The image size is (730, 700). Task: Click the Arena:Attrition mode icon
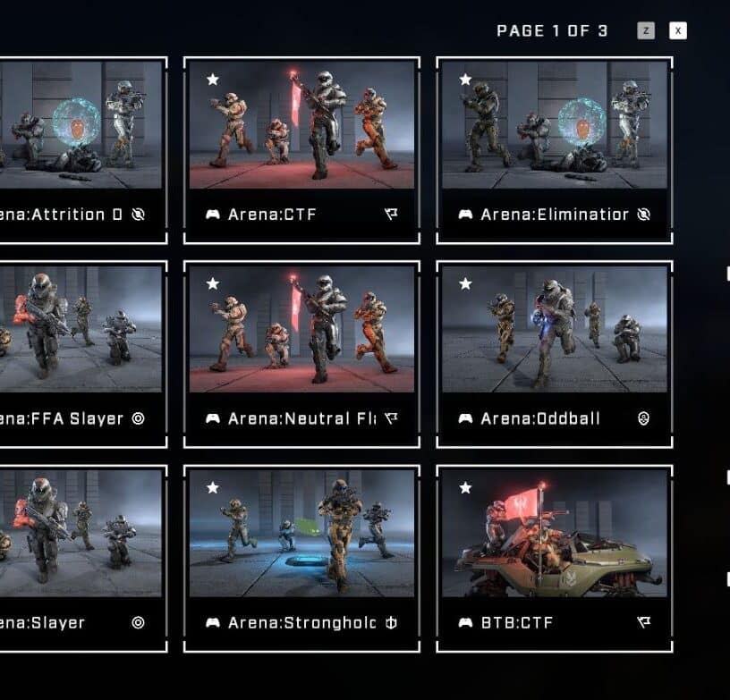click(x=139, y=214)
